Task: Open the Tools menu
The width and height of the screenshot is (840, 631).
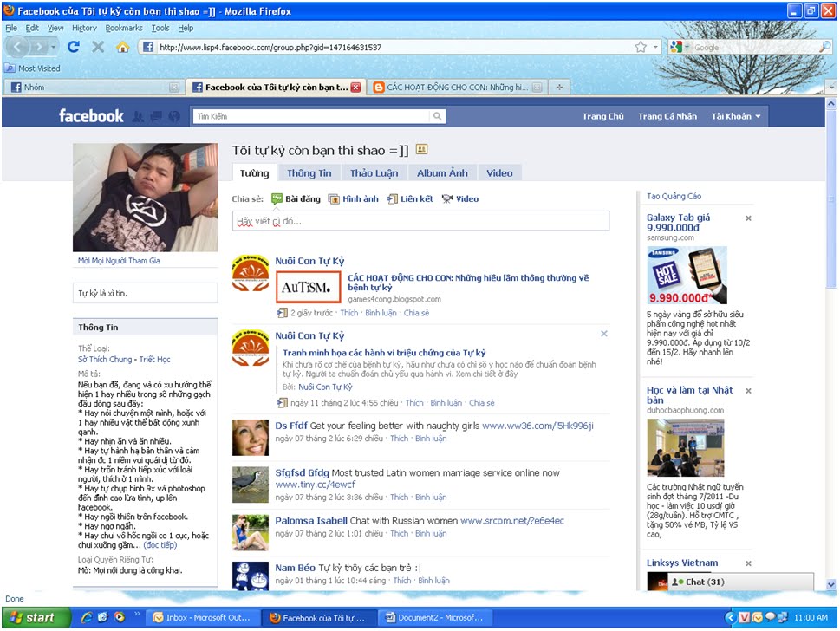Action: 160,28
